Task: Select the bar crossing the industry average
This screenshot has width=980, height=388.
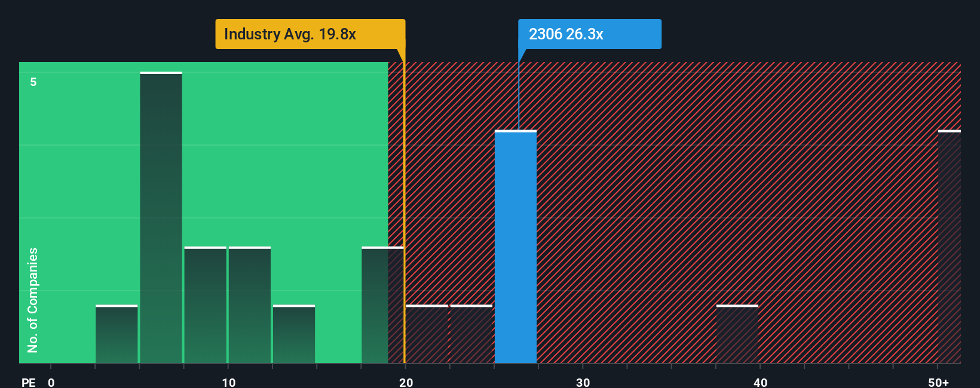Action: point(382,305)
